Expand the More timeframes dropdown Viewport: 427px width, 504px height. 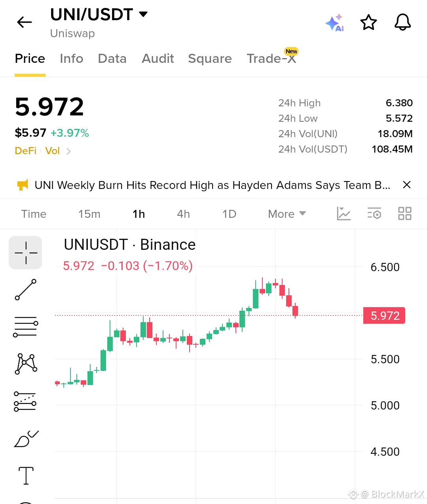coord(287,214)
